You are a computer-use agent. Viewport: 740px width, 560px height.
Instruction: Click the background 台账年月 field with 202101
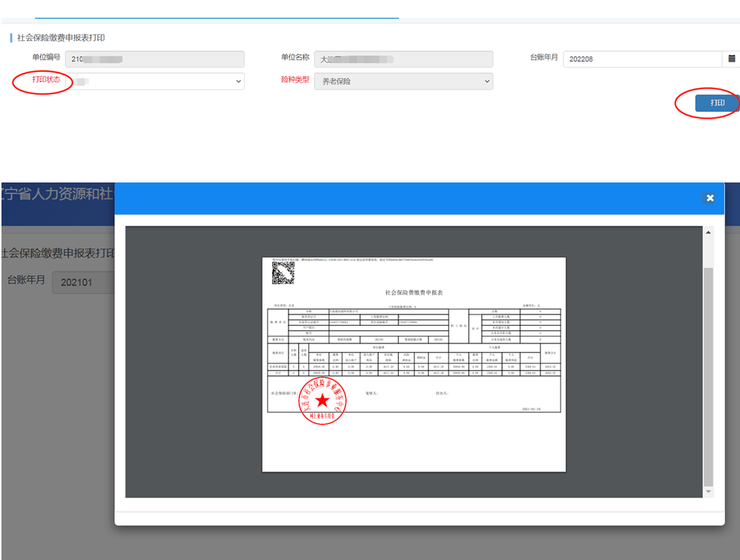click(x=82, y=282)
